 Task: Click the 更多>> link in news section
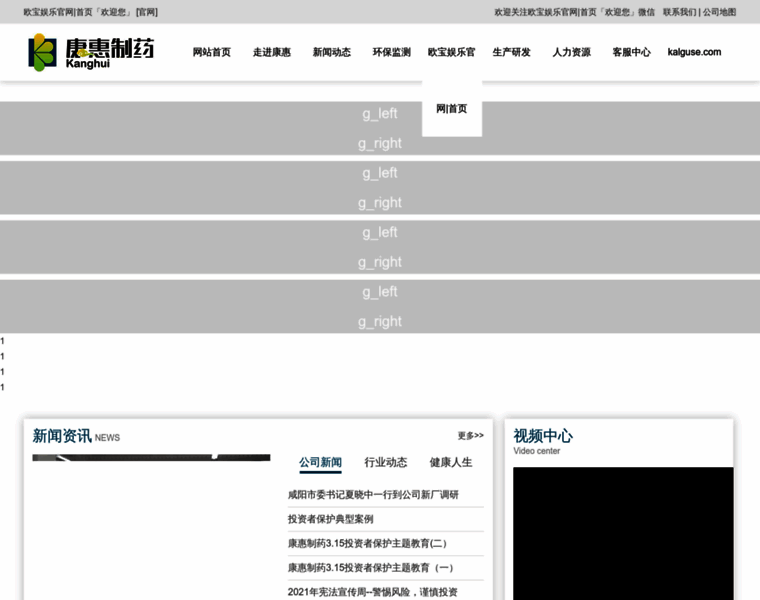(x=471, y=436)
